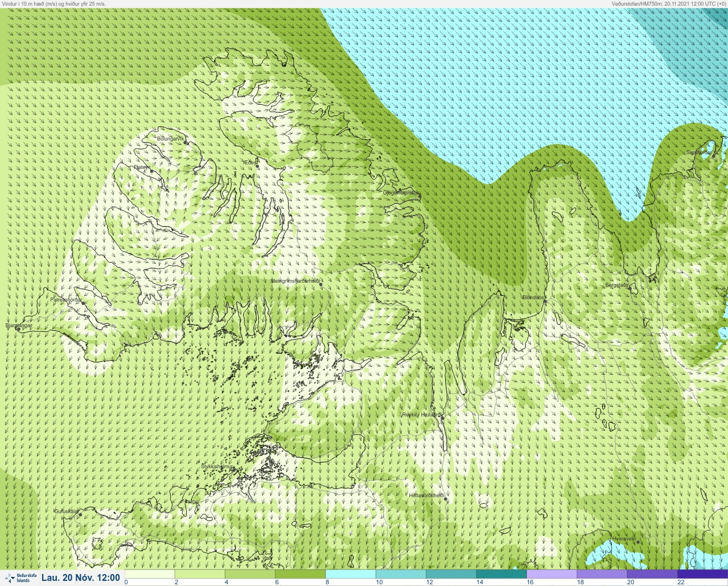
Task: Select the 8–10 m/s light cyan swatch
Action: click(351, 574)
